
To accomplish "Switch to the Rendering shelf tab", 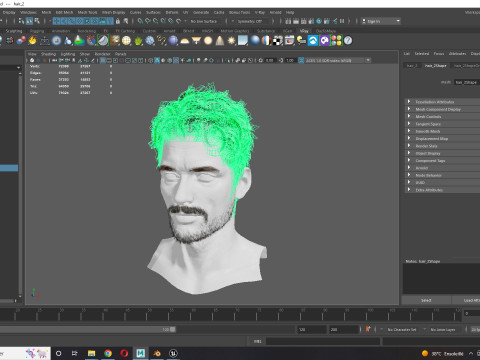I will pos(87,31).
